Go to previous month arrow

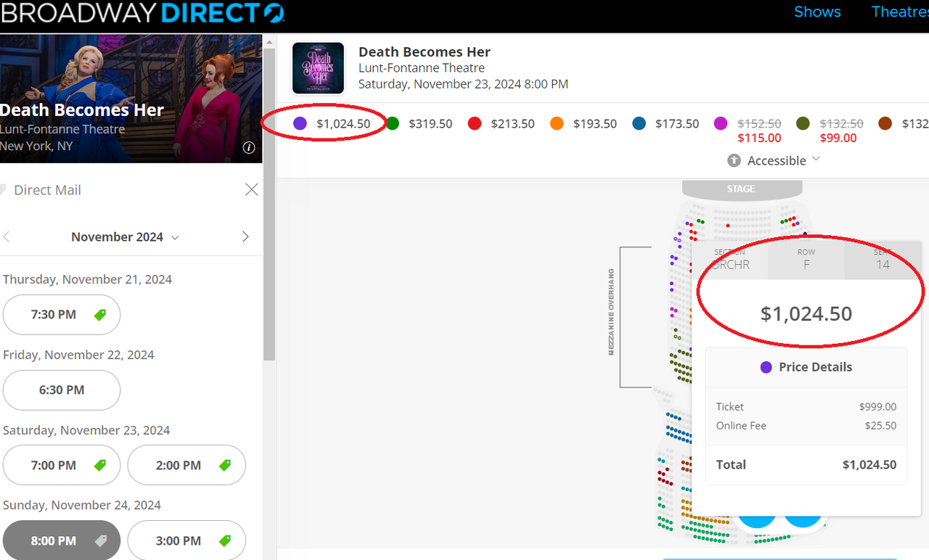pos(7,236)
